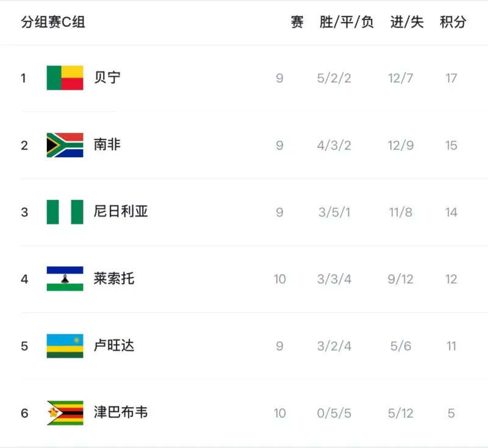Open team 贝宁 details

coord(107,78)
